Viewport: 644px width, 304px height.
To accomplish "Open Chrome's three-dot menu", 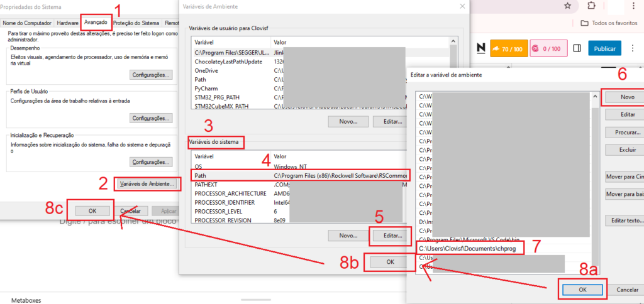I will pos(634,6).
